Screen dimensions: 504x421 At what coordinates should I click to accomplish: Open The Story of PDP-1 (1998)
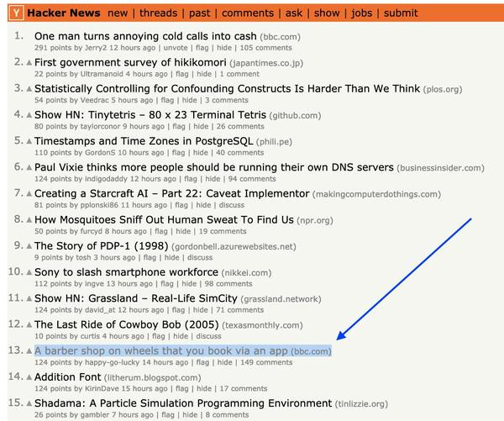click(102, 246)
